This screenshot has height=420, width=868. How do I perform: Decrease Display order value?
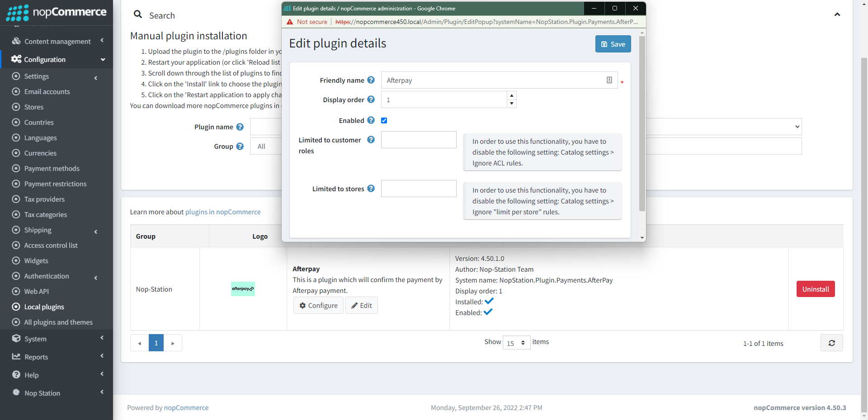click(x=512, y=104)
